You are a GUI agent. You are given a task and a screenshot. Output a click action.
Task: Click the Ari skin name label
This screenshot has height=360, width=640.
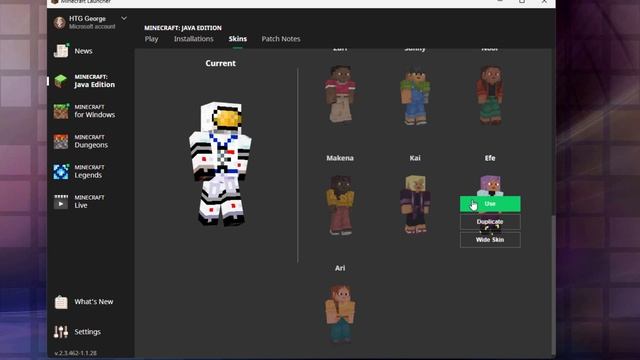click(340, 268)
